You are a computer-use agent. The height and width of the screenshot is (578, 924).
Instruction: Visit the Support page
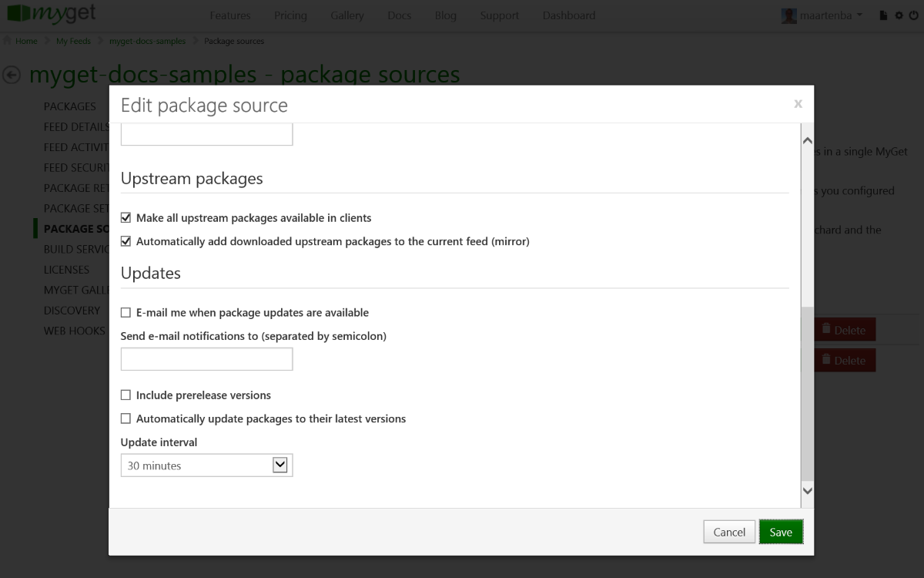500,15
